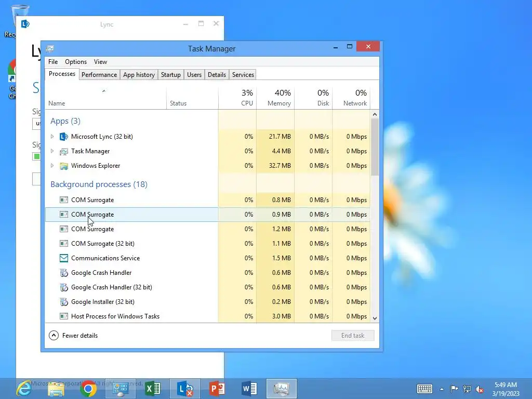Click the Task Manager taskbar button

pyautogui.click(x=282, y=389)
